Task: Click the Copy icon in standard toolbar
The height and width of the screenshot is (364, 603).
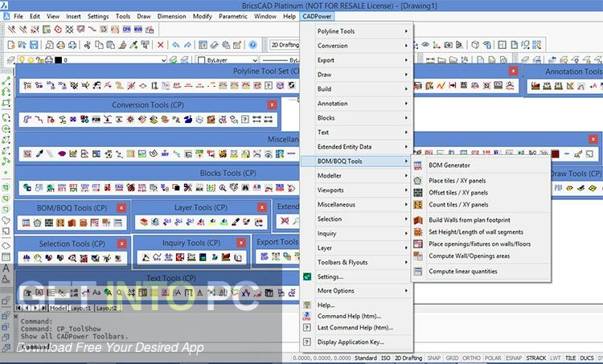Action: (99, 45)
